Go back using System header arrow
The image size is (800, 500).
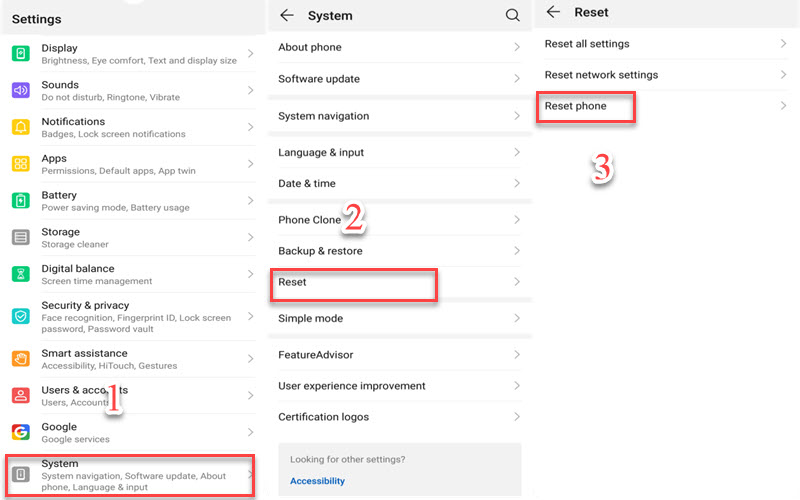pos(287,15)
